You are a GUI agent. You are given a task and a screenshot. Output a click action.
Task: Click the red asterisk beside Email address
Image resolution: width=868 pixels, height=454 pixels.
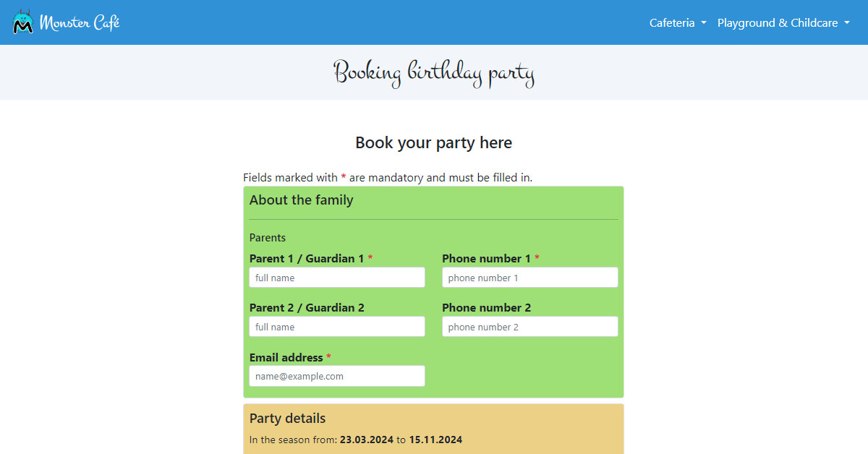pyautogui.click(x=328, y=356)
